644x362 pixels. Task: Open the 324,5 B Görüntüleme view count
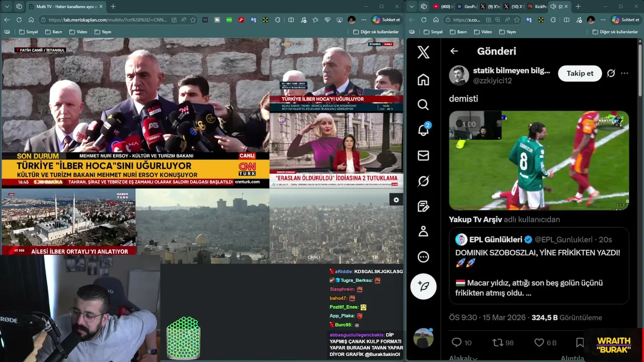click(567, 317)
